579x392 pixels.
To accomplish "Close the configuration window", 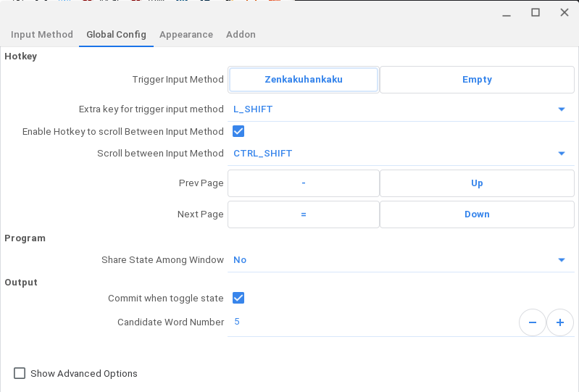I will (565, 12).
